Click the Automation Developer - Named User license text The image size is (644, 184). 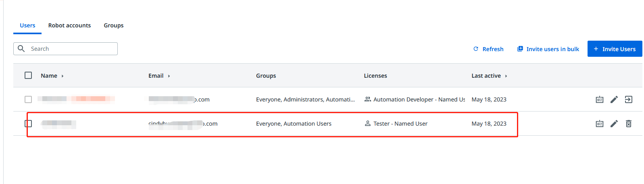[x=419, y=99]
